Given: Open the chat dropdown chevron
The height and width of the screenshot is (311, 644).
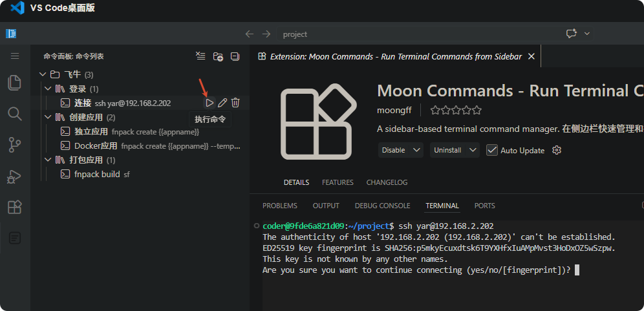Looking at the screenshot, I should pos(587,34).
